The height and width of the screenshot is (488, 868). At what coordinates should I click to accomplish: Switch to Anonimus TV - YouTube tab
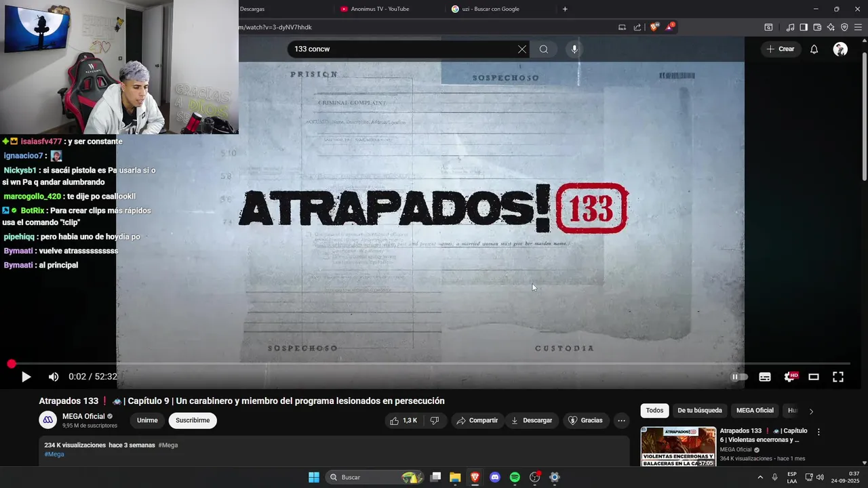380,9
